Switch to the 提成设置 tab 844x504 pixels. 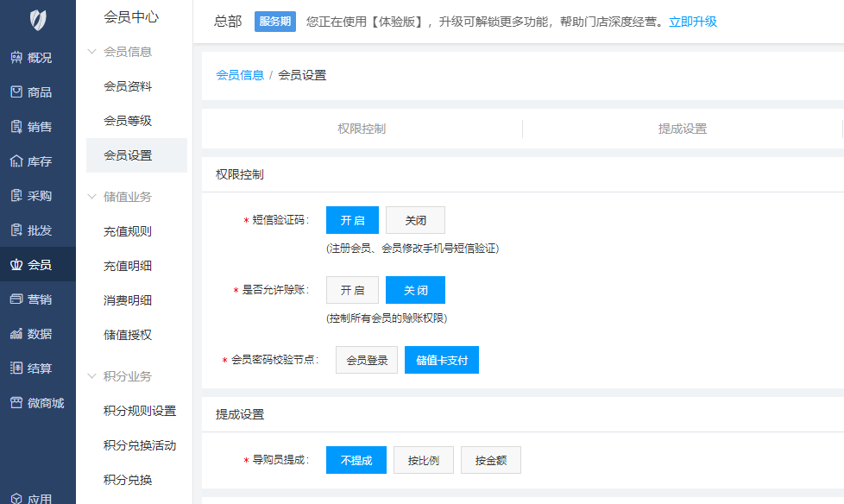[682, 129]
